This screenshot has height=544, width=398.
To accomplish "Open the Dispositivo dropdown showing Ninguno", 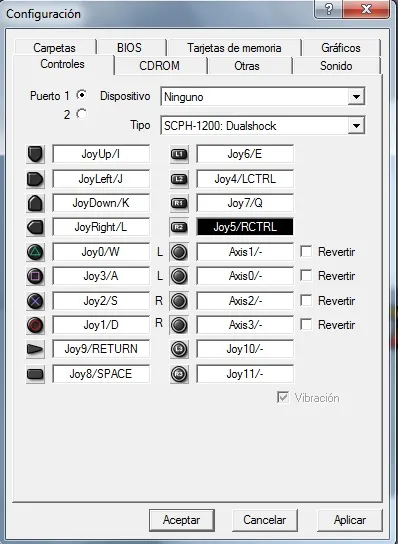I will point(263,97).
